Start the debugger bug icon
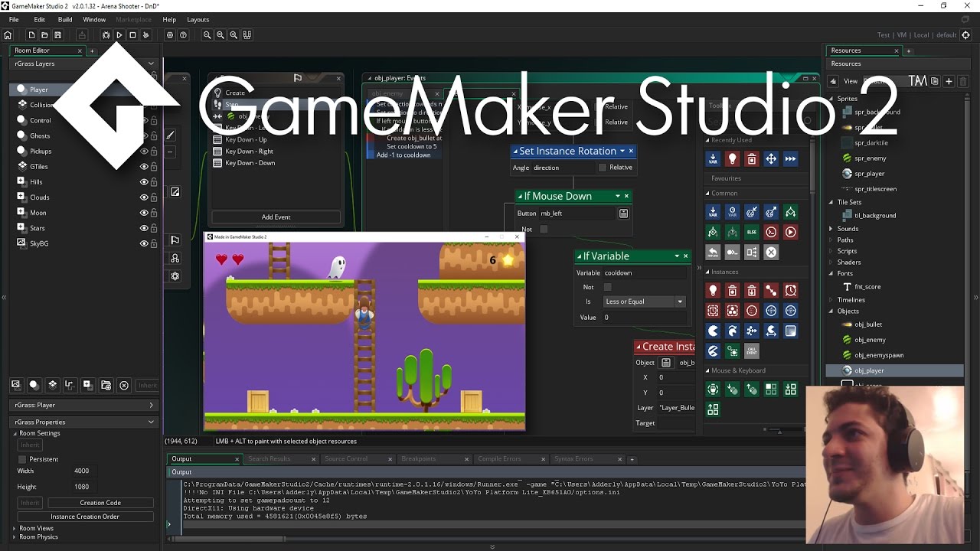This screenshot has width=980, height=551. pyautogui.click(x=106, y=35)
